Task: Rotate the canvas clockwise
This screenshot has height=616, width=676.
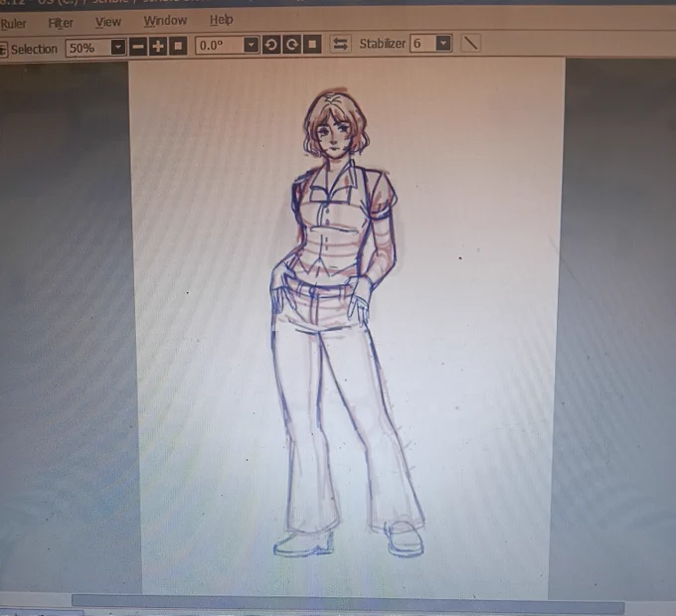Action: pos(292,44)
